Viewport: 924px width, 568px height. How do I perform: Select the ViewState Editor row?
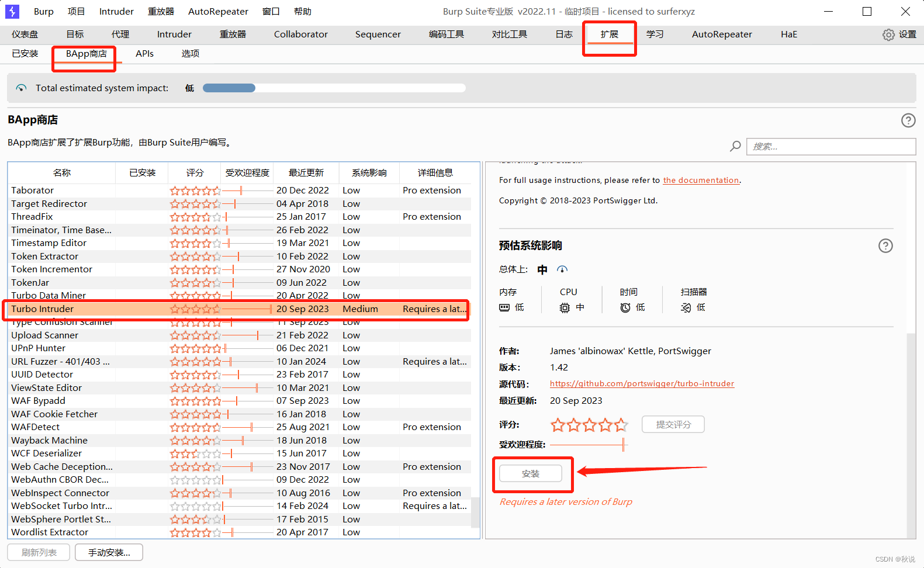[x=240, y=387]
